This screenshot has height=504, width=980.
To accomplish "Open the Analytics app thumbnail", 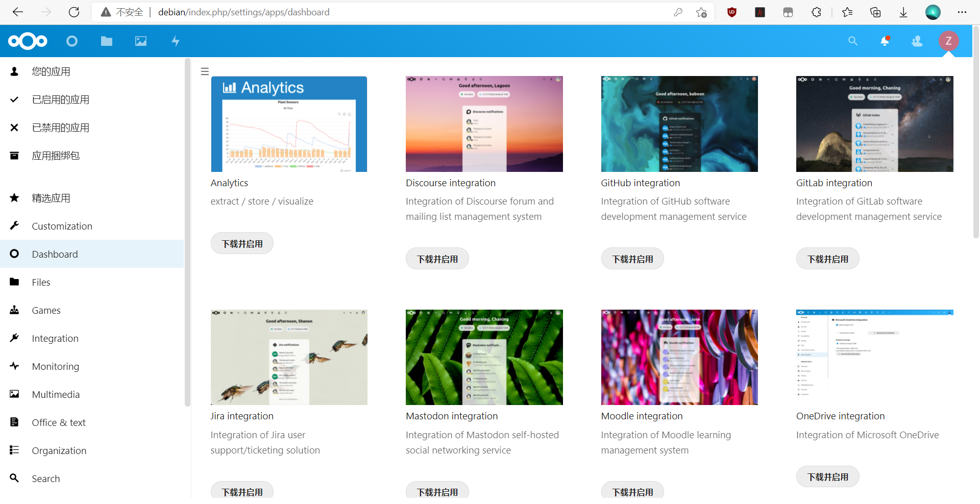I will (289, 124).
